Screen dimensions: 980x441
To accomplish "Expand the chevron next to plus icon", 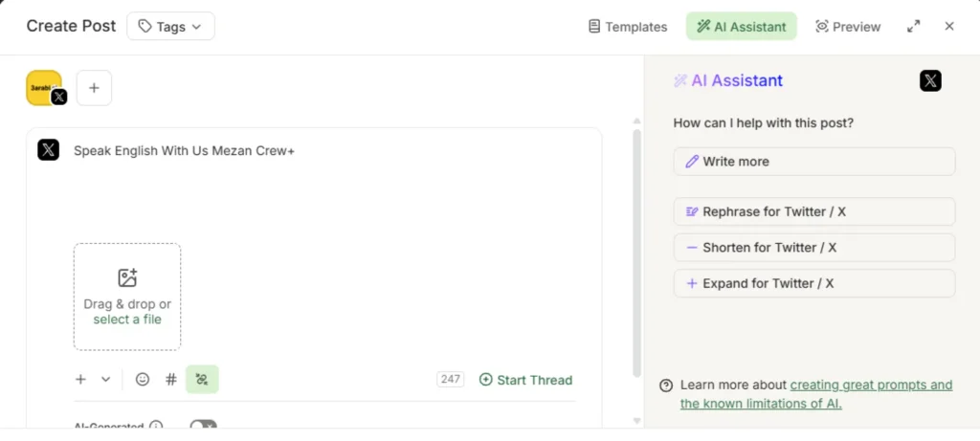I will [105, 379].
